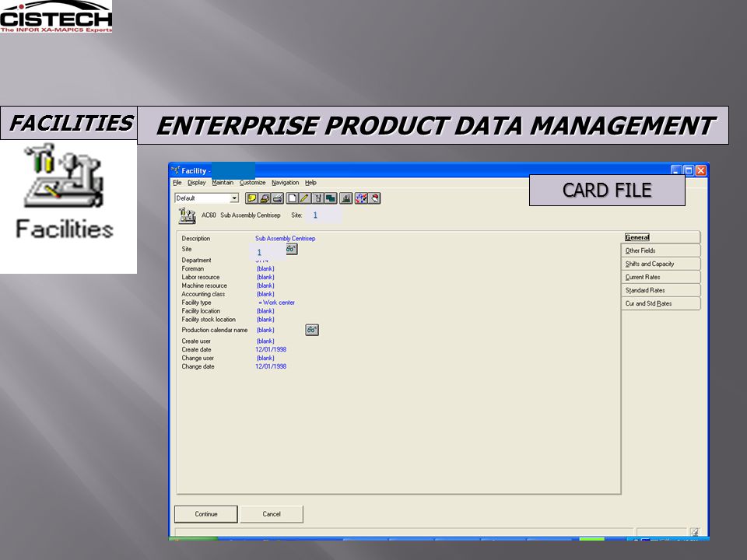Click the Facility type field label

point(196,303)
